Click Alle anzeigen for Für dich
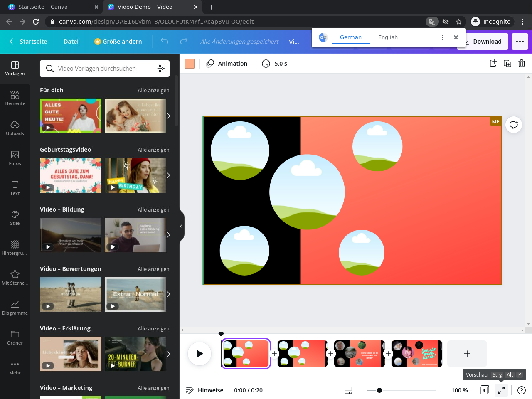The image size is (532, 399). 154,91
